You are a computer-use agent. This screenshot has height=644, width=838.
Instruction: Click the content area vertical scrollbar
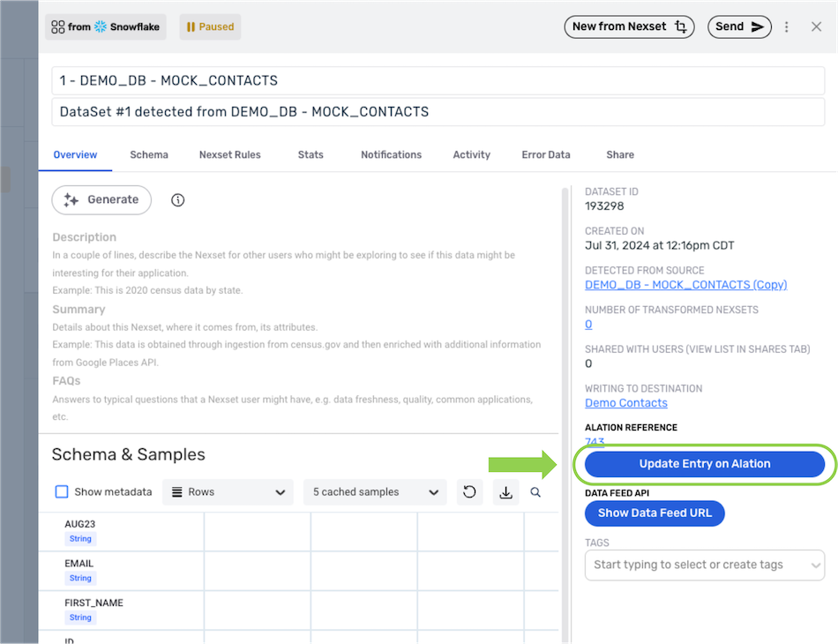pos(565,415)
